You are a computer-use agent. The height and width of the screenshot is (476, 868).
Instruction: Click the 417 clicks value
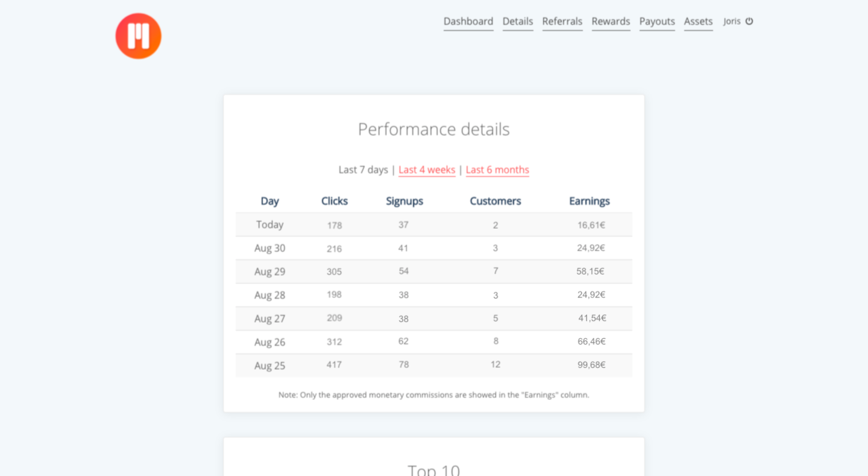tap(334, 364)
